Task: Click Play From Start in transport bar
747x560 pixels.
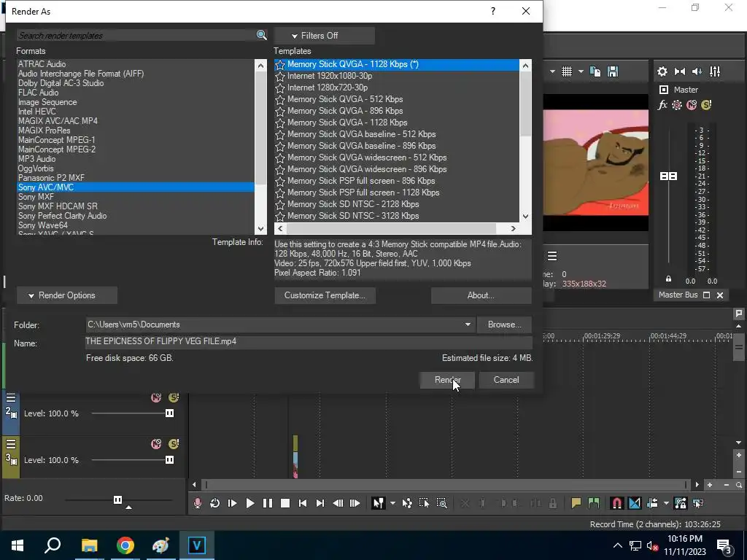Action: pos(233,503)
